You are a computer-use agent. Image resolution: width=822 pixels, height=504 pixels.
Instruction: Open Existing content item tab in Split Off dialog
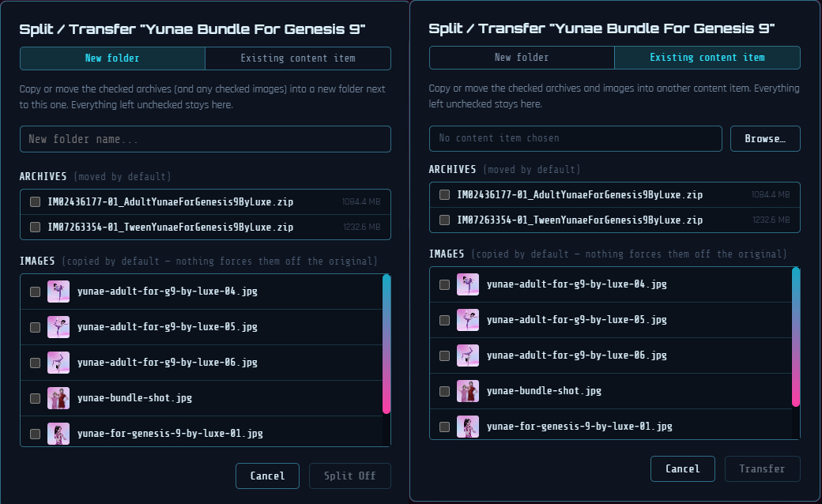tap(298, 58)
